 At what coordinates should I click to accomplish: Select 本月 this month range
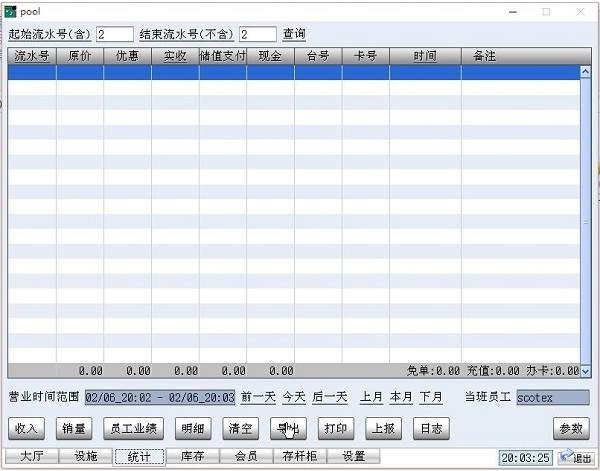tap(401, 397)
